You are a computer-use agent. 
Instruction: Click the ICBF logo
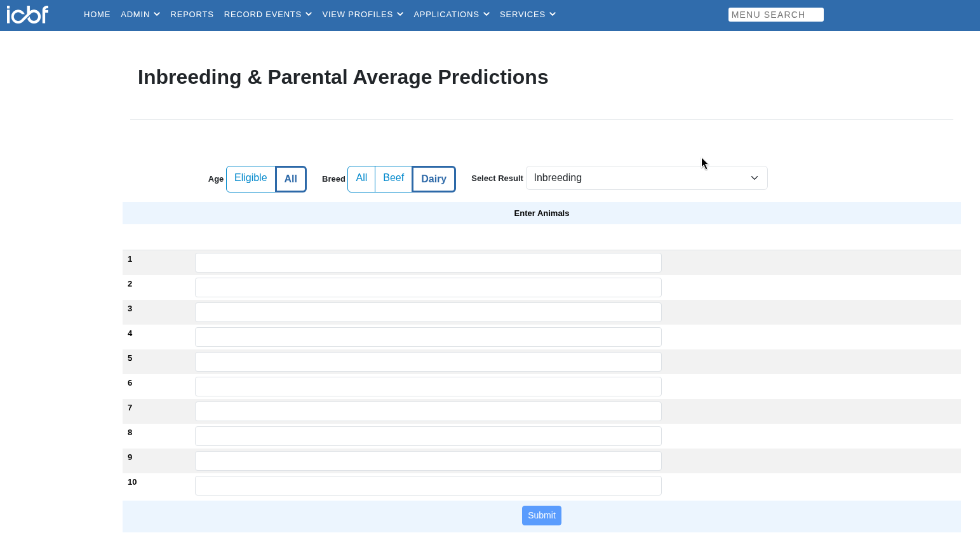(27, 14)
